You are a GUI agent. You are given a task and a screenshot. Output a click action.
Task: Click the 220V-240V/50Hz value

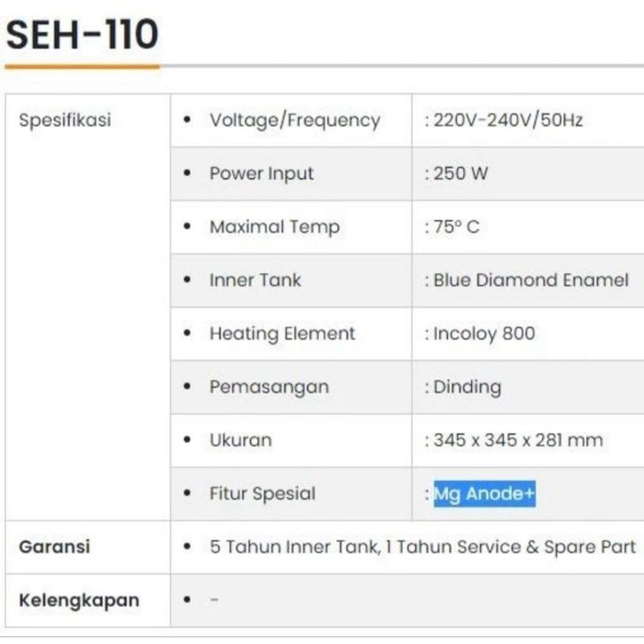click(507, 121)
